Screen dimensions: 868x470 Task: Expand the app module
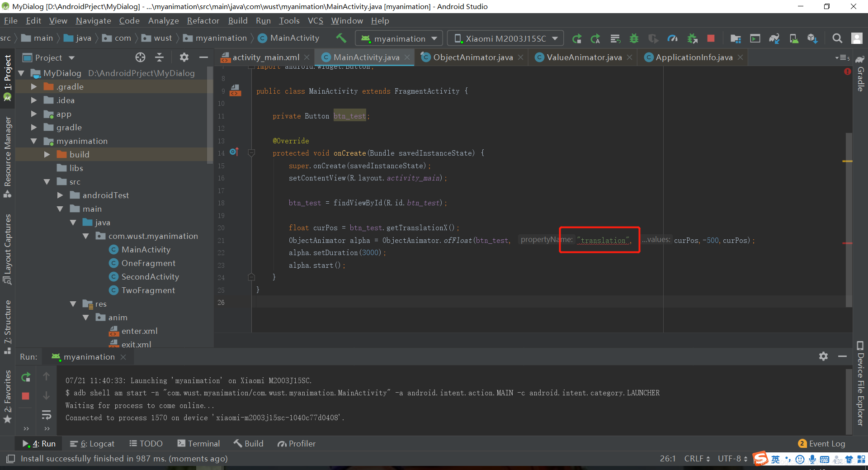tap(34, 114)
